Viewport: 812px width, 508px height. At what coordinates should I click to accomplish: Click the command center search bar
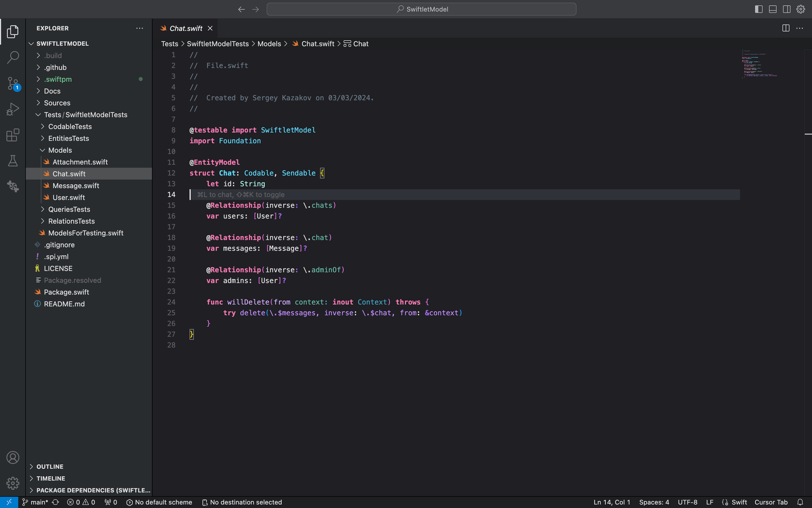422,9
